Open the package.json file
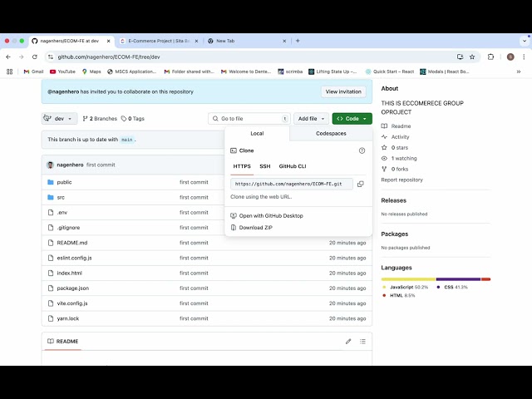The image size is (532, 399). (73, 288)
